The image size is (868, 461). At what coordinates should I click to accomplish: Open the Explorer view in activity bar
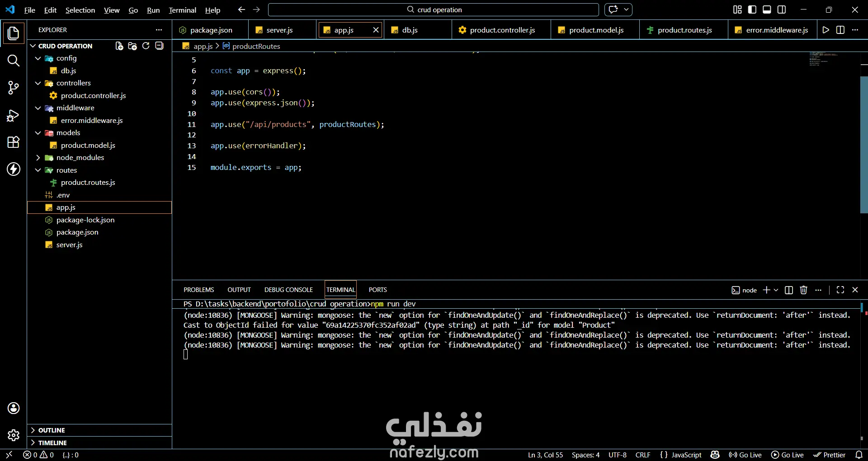click(x=14, y=33)
